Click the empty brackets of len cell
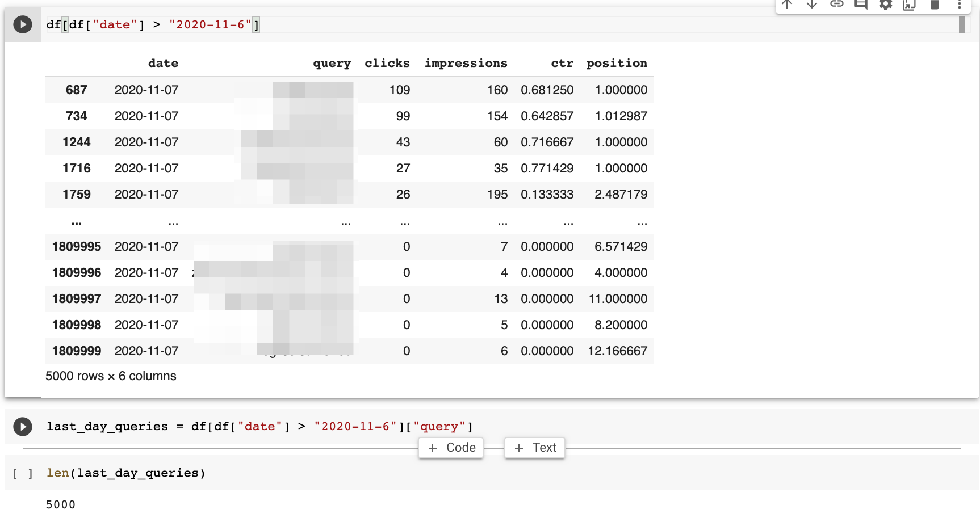Screen dimensions: 980x522 pos(23,473)
